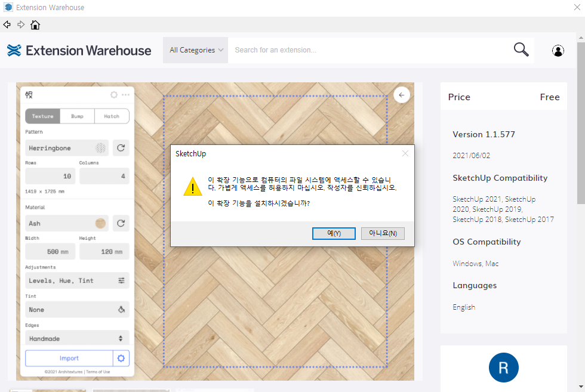
Task: Click the Yes (예) button
Action: (334, 233)
